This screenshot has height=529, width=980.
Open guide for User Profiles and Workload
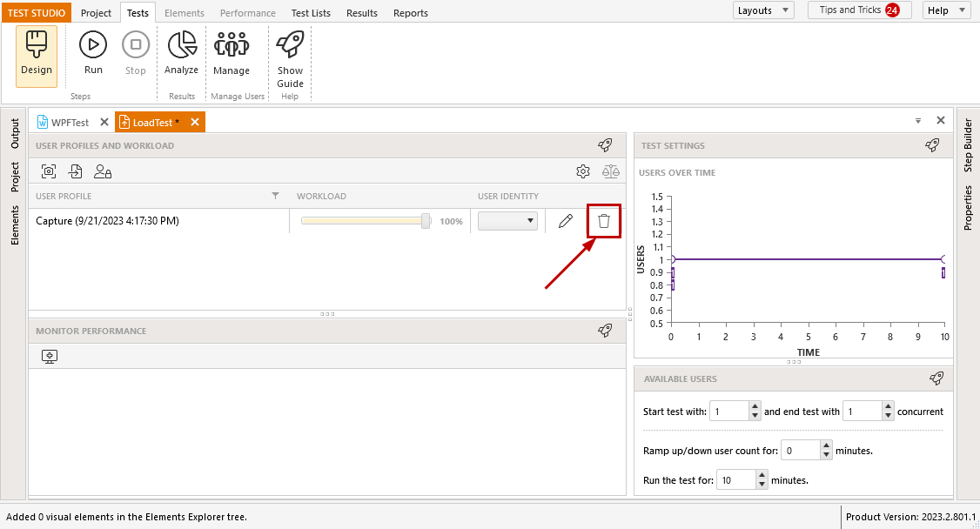(605, 145)
